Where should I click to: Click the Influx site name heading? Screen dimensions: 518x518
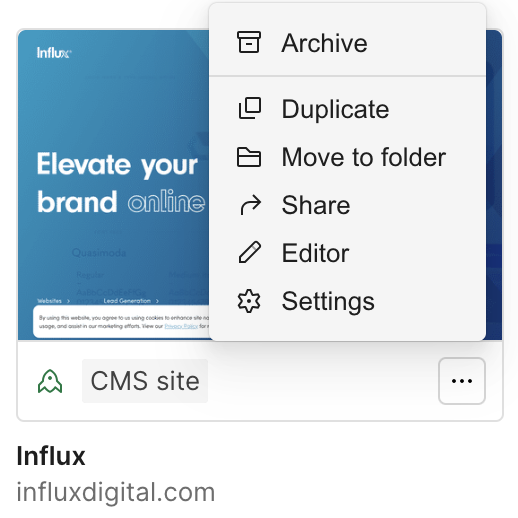(x=51, y=456)
